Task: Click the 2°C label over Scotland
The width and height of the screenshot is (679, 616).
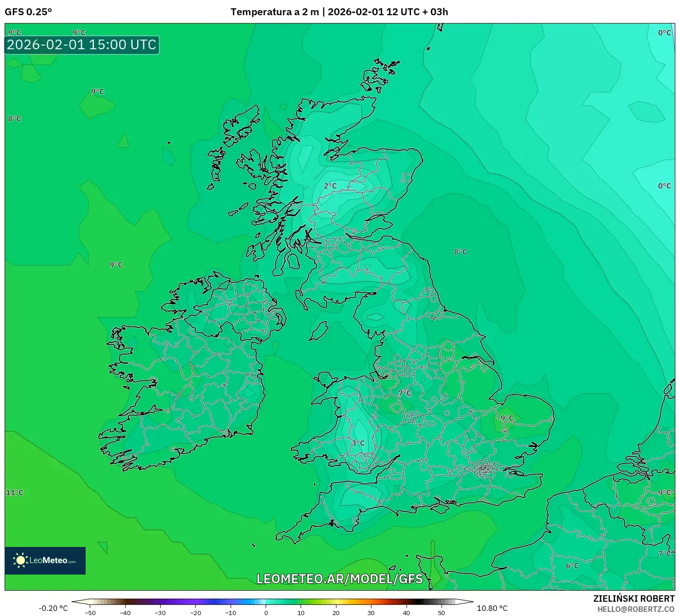Action: point(331,185)
